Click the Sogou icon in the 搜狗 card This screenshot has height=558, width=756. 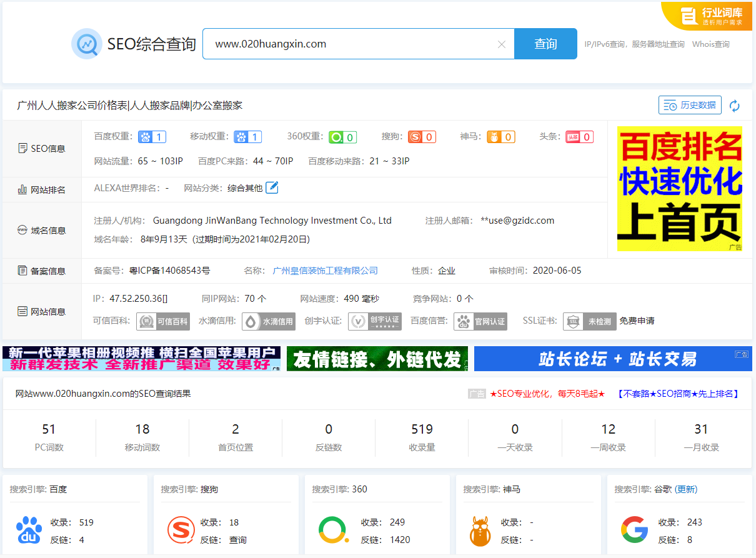point(181,531)
